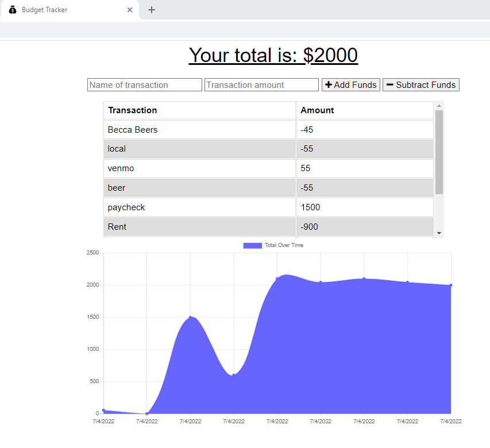Click the down arrow on the table scrollbar
This screenshot has height=448, width=490.
[x=439, y=233]
